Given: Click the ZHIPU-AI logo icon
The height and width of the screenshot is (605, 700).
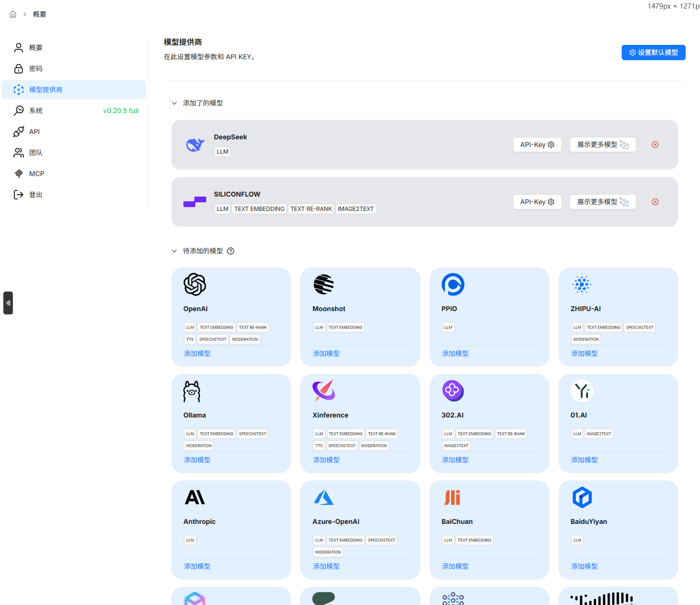Looking at the screenshot, I should click(x=582, y=284).
